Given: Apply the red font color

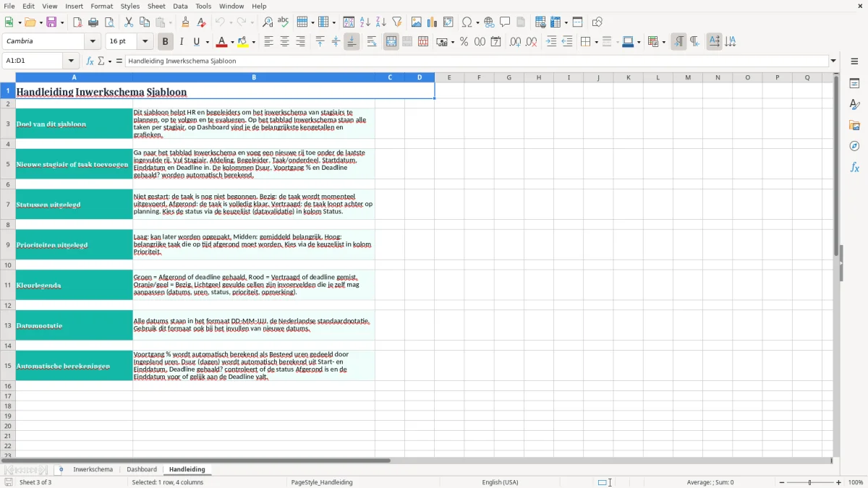Looking at the screenshot, I should (x=221, y=42).
